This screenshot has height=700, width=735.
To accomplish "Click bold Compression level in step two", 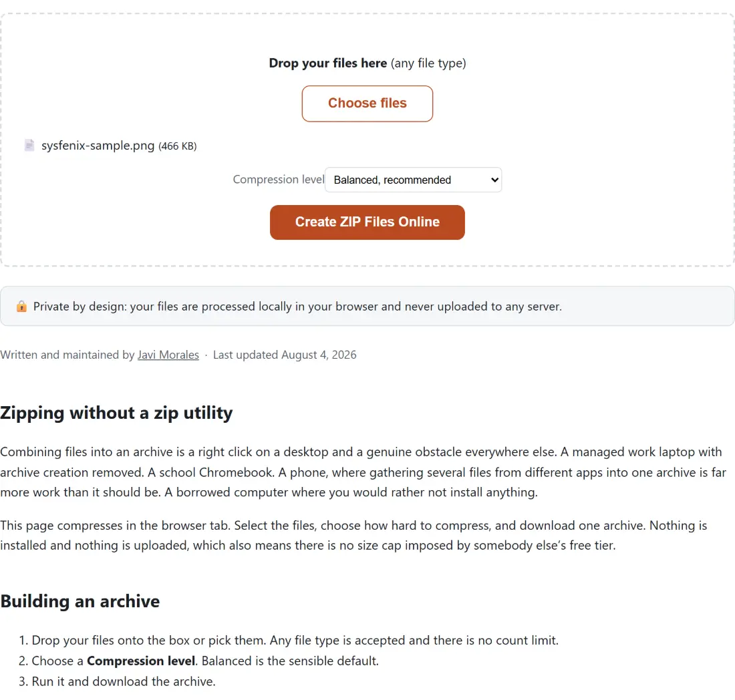I will click(x=141, y=661).
